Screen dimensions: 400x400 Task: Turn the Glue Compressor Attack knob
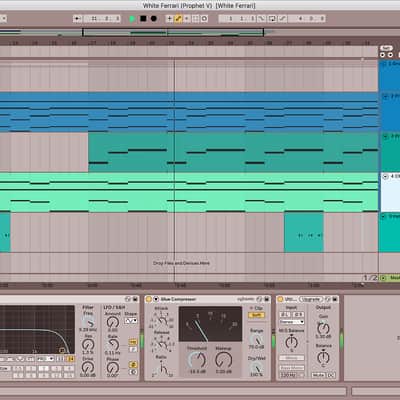coord(162,321)
